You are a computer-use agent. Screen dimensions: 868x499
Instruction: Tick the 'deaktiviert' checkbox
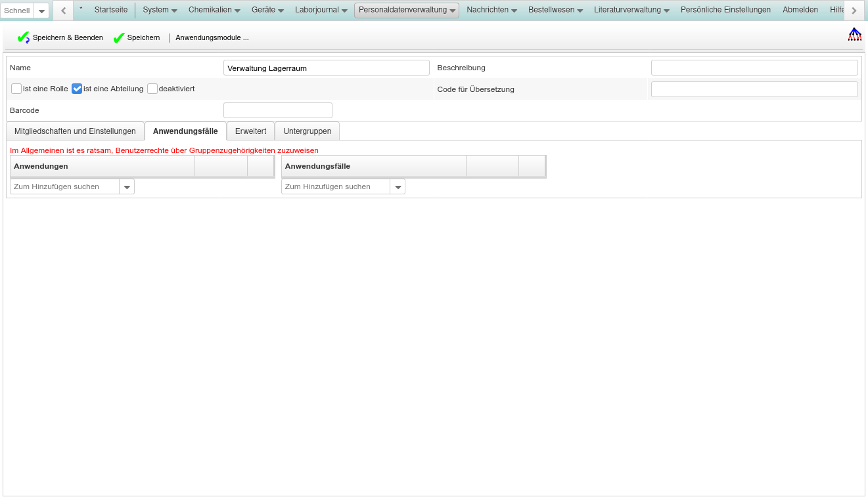coord(152,89)
